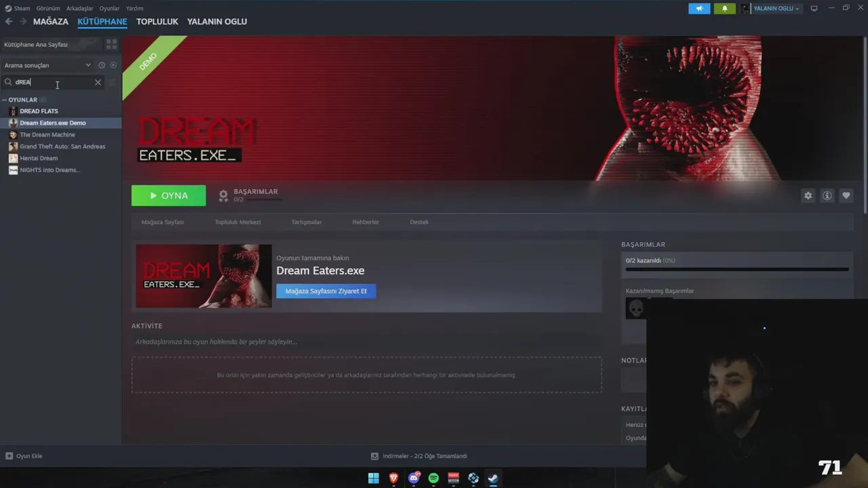Open the advanced filter options icon

pyautogui.click(x=113, y=82)
